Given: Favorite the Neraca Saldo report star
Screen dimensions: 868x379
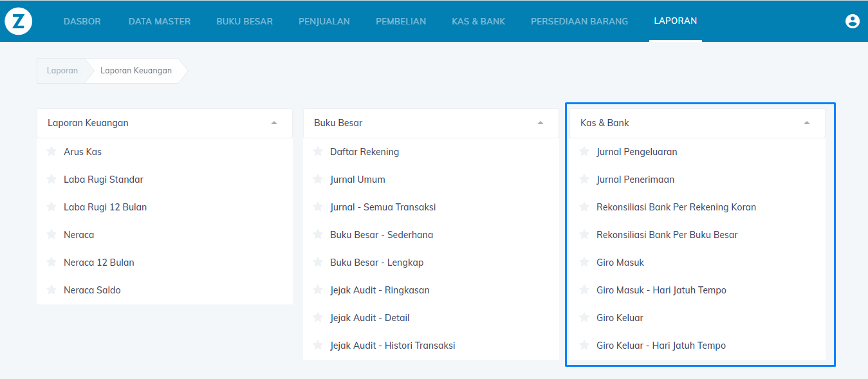Looking at the screenshot, I should click(51, 290).
